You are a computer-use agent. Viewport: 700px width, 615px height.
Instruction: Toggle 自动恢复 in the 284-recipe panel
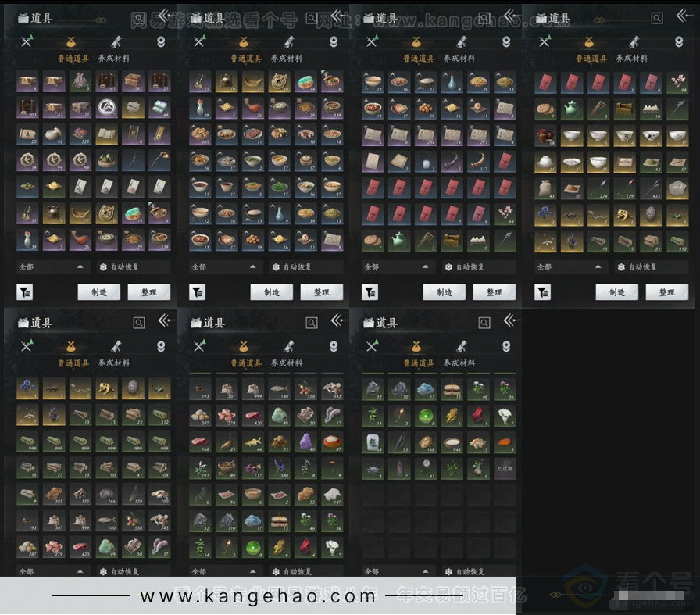coord(480,266)
